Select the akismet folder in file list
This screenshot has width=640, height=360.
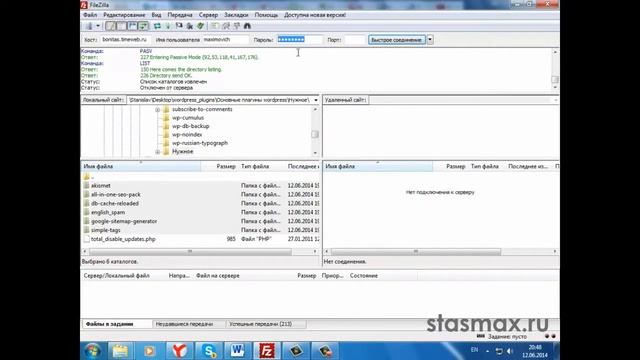pos(100,186)
